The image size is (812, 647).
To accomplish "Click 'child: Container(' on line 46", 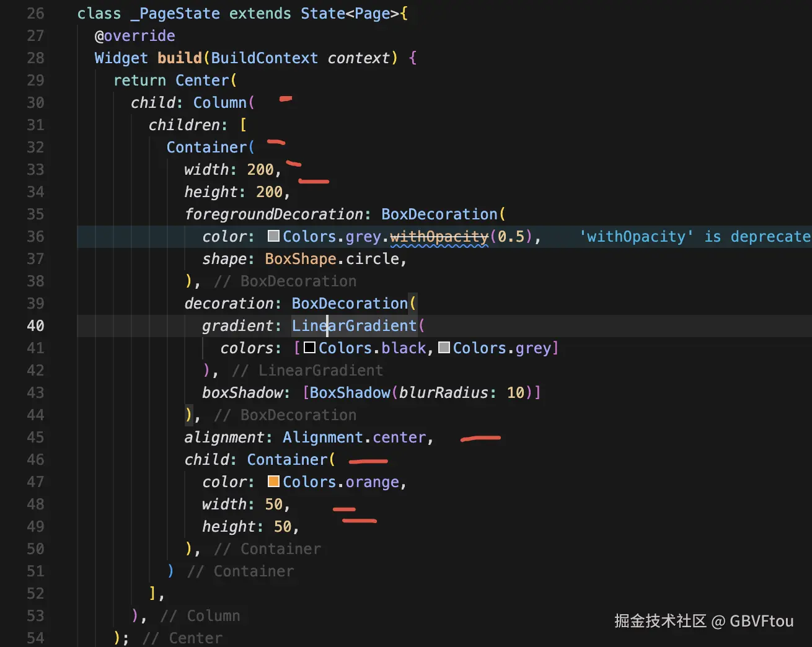I will coord(260,459).
